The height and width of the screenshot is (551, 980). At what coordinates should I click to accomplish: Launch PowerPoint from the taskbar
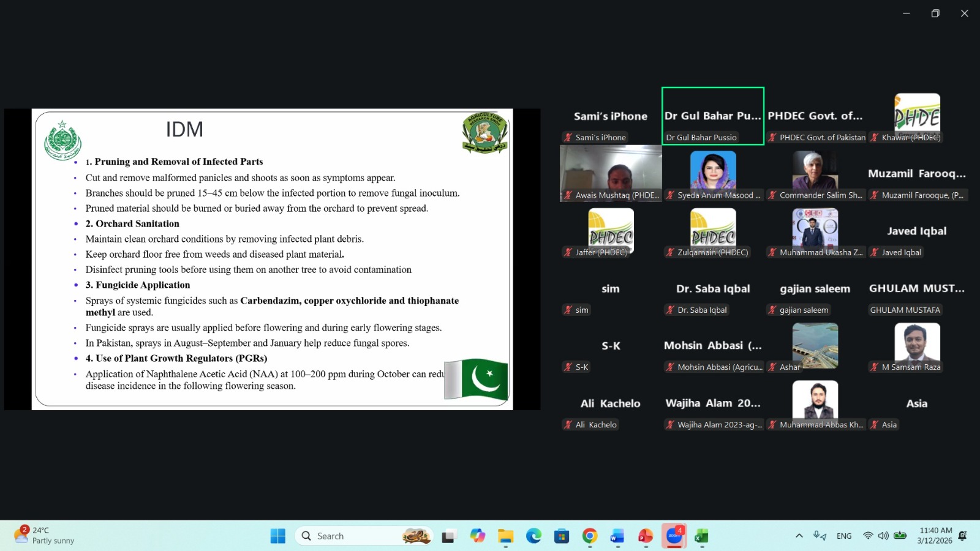[x=645, y=536]
